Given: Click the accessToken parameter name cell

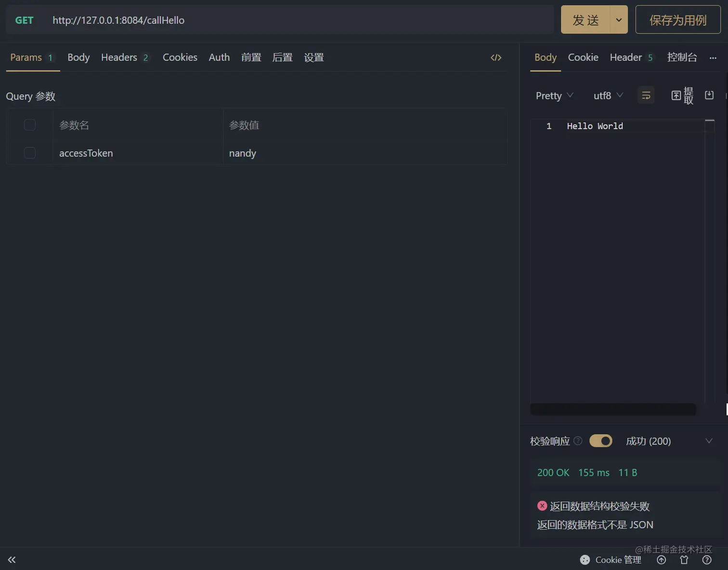Looking at the screenshot, I should [137, 153].
